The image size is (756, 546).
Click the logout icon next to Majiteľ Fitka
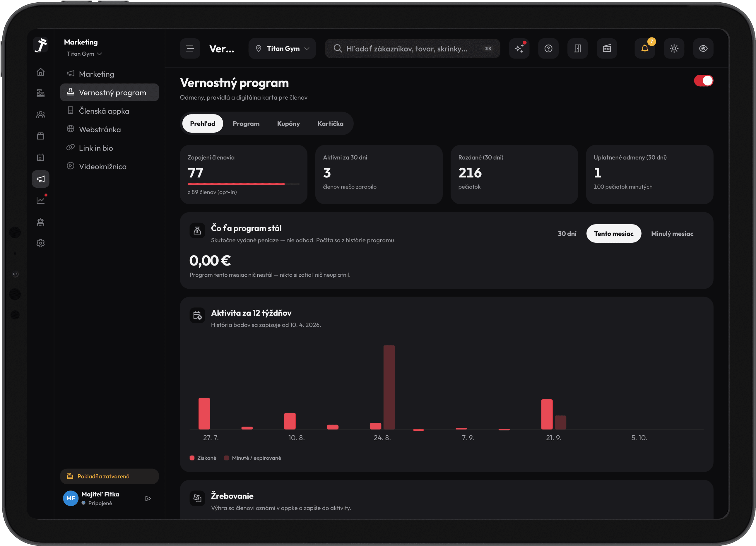(148, 499)
